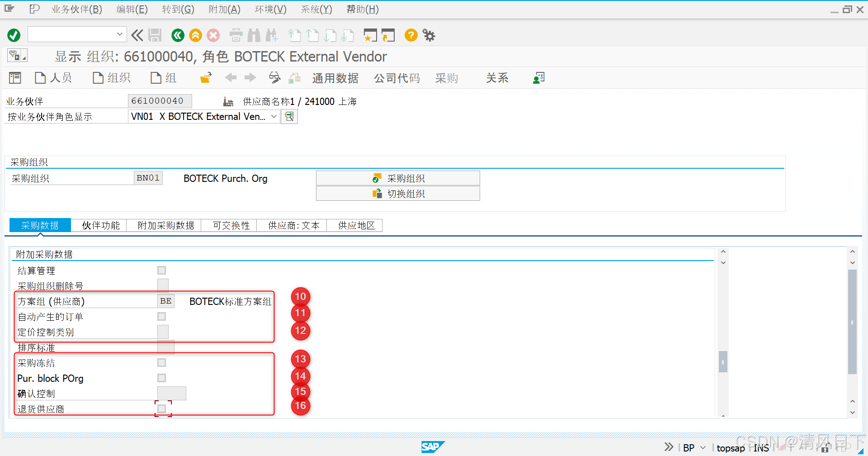Click the application toolbar menu icon under checkmark

(17, 56)
